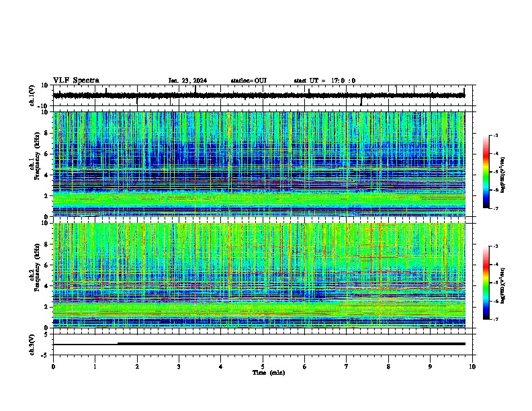Click the time axis tick label '2'
Screen dimensions: 532x411
click(137, 367)
